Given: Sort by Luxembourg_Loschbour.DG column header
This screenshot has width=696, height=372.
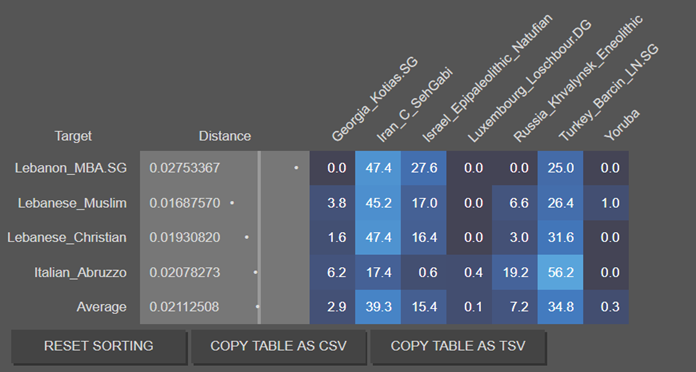Looking at the screenshot, I should 530,81.
